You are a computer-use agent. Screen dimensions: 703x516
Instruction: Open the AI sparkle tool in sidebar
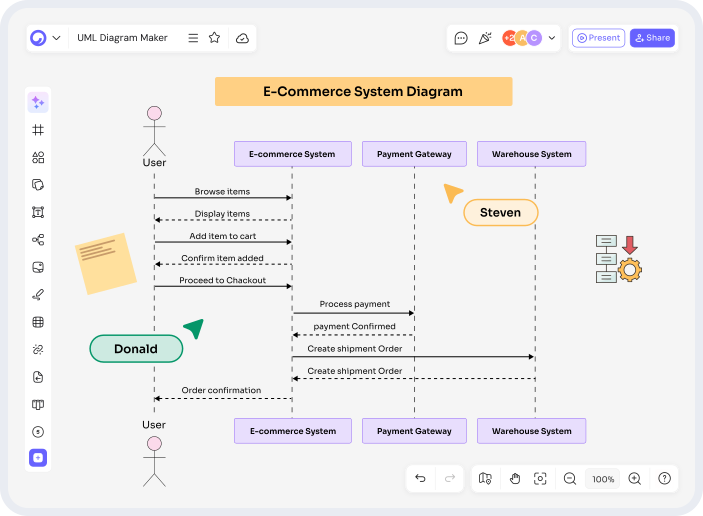pos(38,102)
